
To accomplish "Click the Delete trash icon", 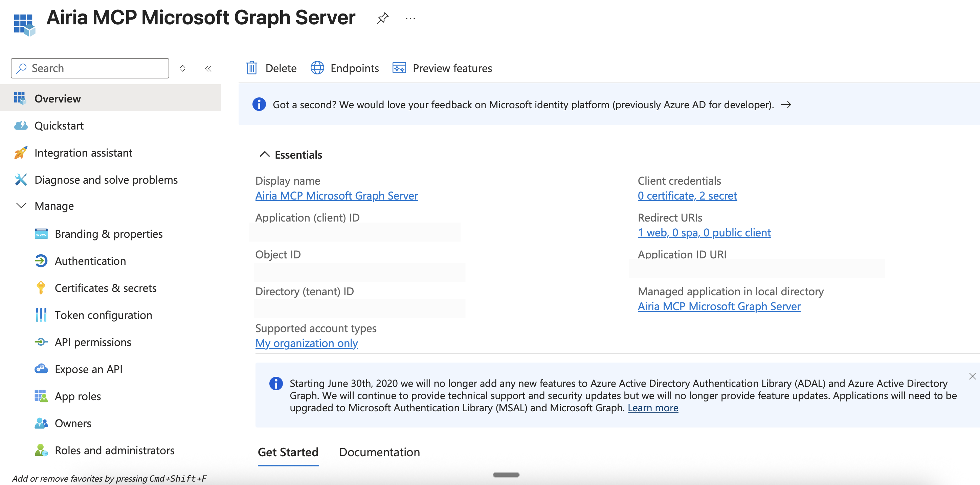I will tap(251, 68).
